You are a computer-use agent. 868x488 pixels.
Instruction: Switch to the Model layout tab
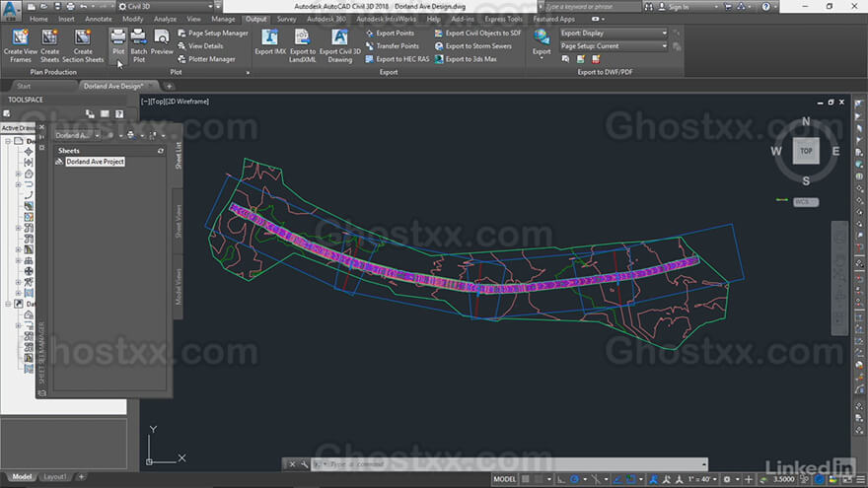click(x=22, y=476)
